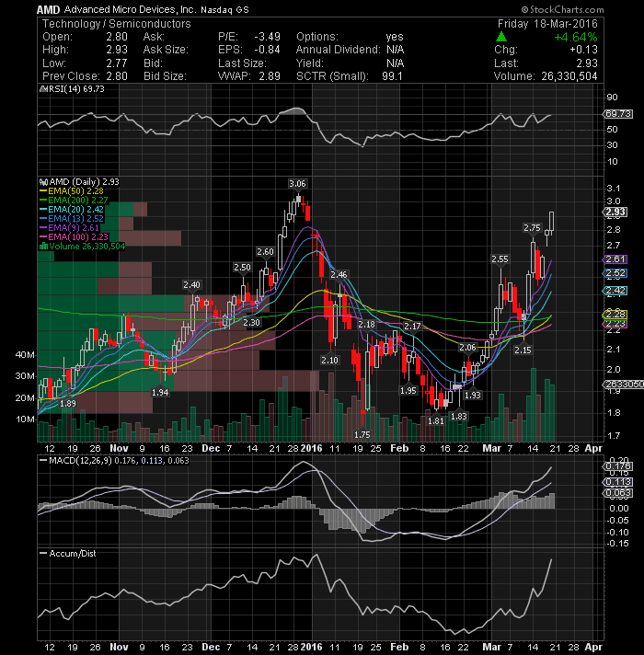The image size is (644, 655).
Task: Click the SCTR (Small) value 99.1
Action: 392,76
